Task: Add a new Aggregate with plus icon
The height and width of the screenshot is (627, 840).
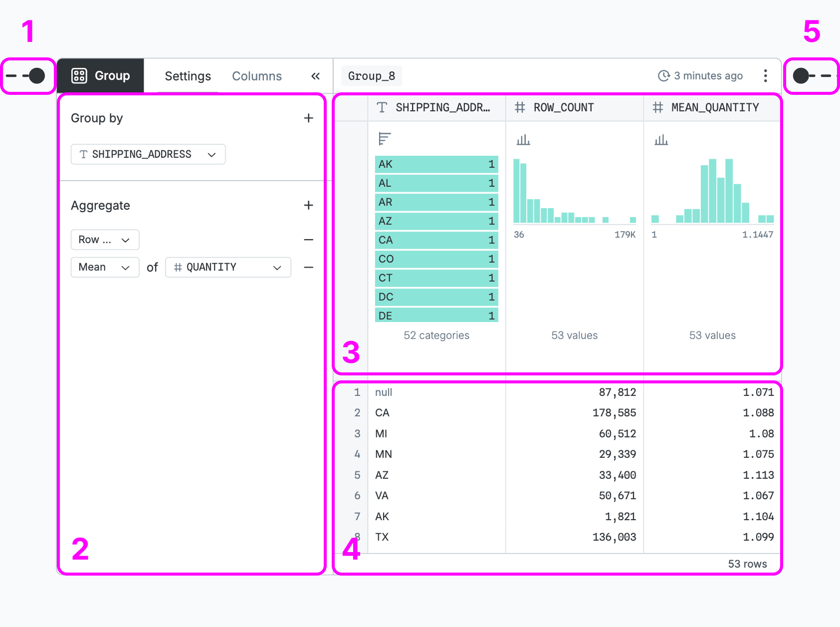Action: pos(308,206)
